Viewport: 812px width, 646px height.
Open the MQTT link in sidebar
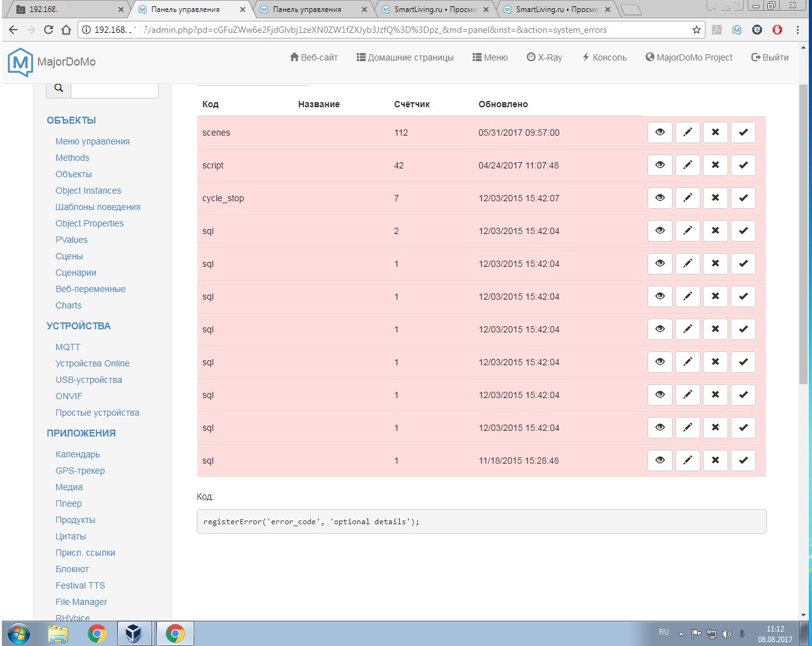pos(67,347)
